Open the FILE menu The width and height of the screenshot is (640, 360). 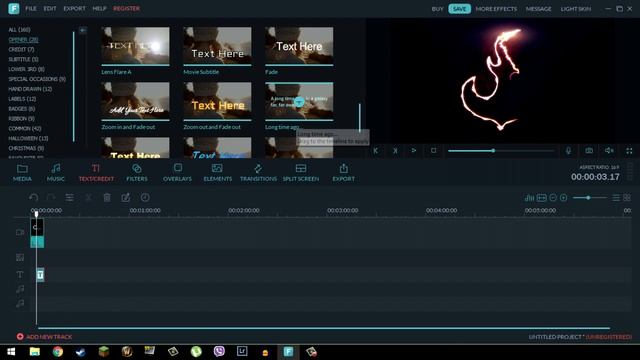click(31, 9)
